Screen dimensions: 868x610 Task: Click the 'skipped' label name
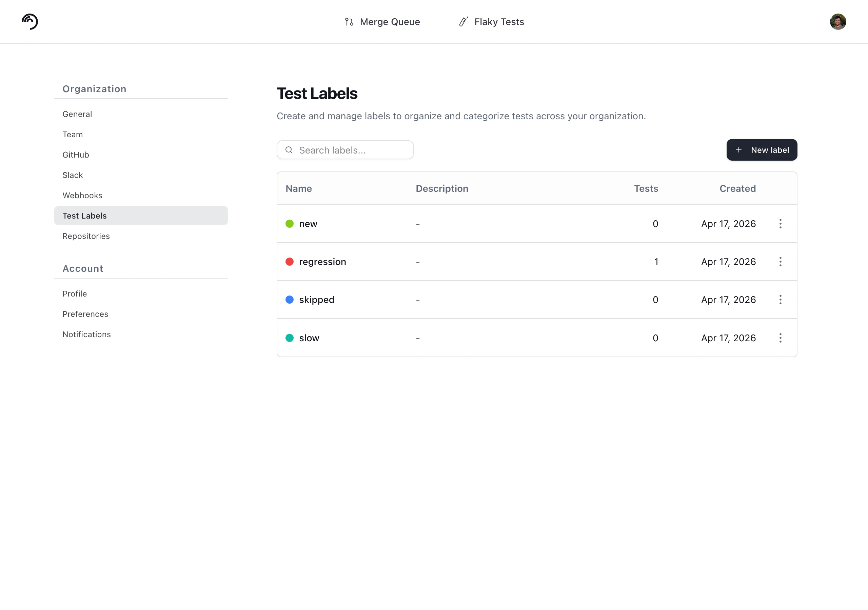317,300
